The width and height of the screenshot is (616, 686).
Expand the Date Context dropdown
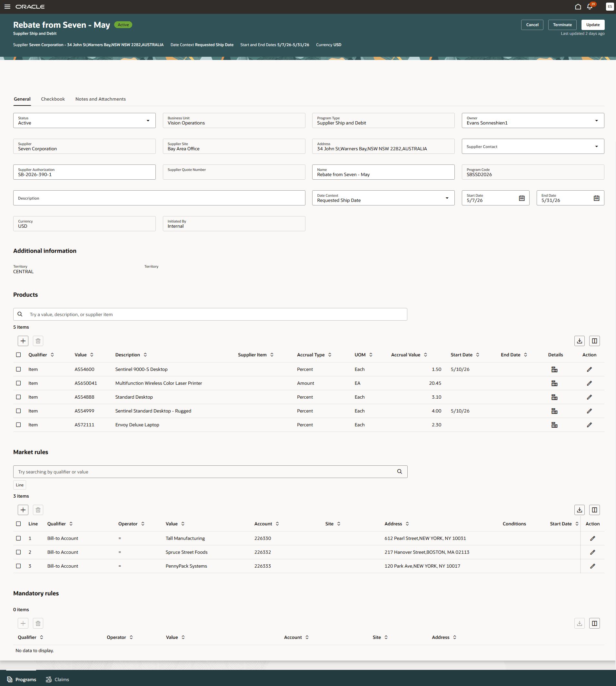(x=447, y=198)
